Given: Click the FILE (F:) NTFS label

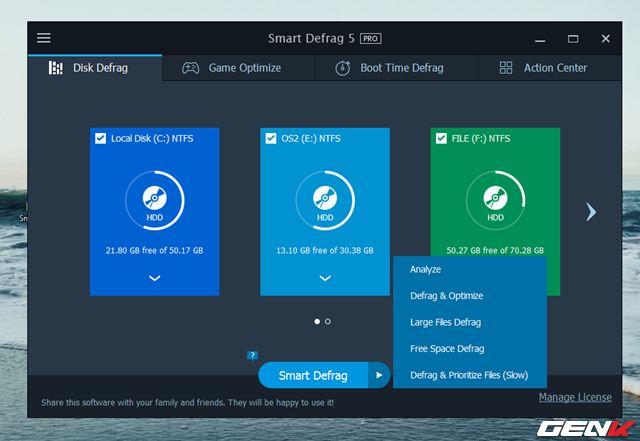Looking at the screenshot, I should [481, 138].
